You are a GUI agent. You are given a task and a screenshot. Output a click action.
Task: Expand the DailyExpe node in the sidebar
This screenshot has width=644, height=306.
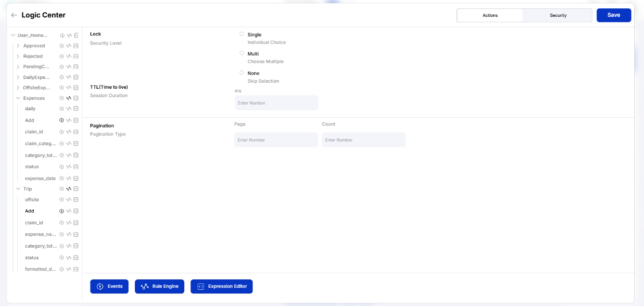[18, 77]
